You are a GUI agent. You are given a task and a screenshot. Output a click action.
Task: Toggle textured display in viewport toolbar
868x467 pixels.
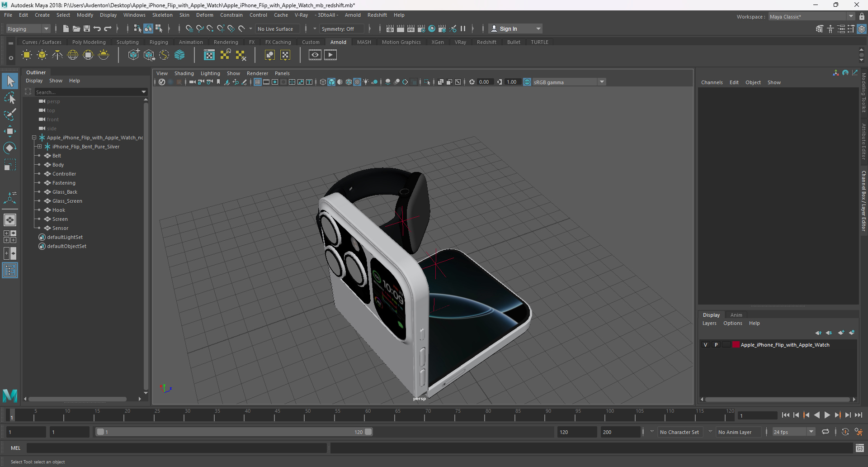357,82
